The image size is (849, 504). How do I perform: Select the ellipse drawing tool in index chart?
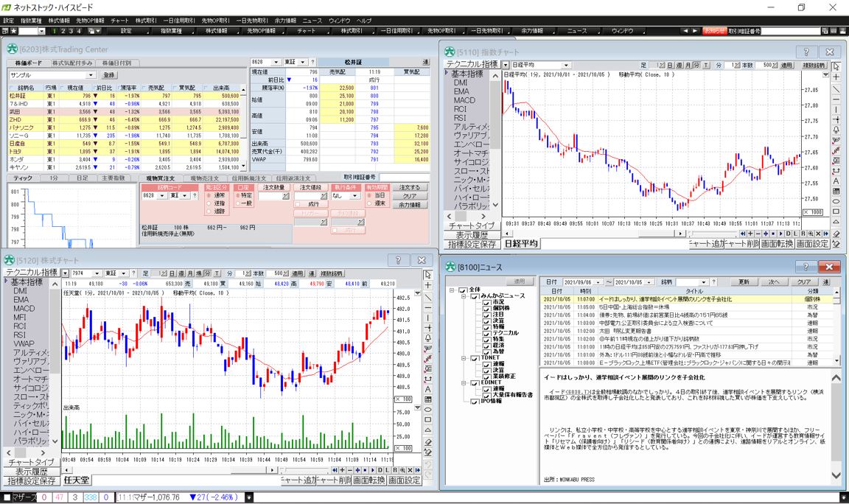836,201
